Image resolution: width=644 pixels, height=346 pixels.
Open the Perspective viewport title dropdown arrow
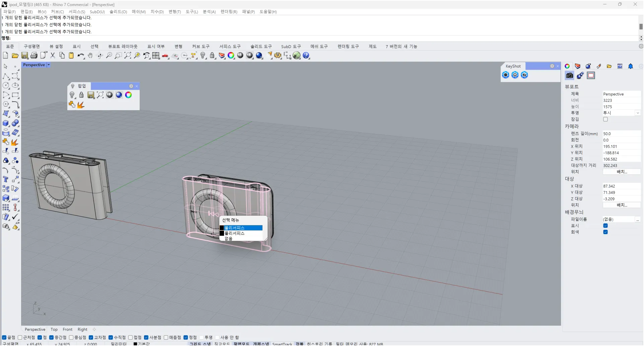point(49,65)
